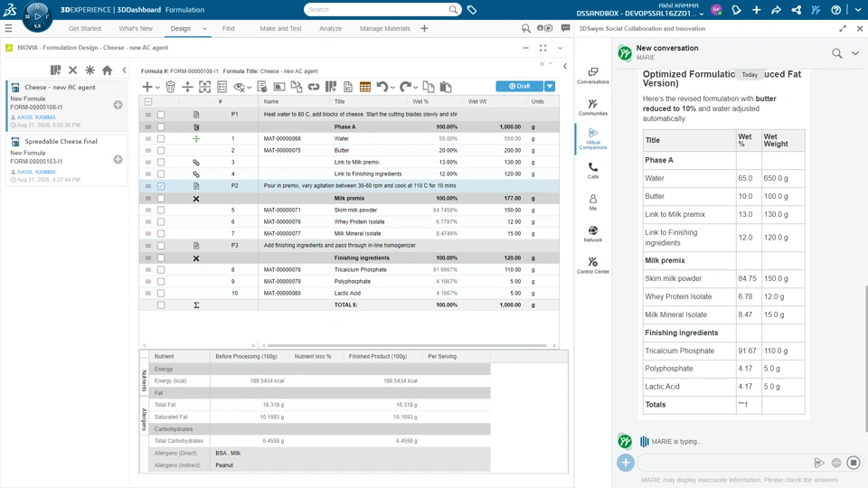This screenshot has width=868, height=488.
Task: Click AKHIL KAMMA link under Cheese formula
Action: 36,117
